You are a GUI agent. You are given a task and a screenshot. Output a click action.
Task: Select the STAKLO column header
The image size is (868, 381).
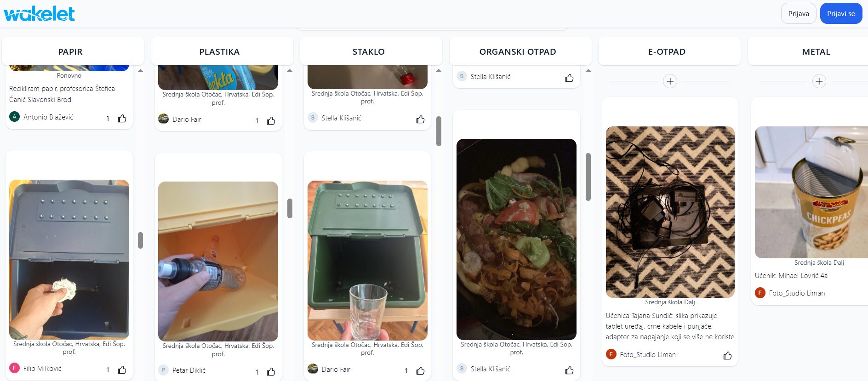coord(368,52)
